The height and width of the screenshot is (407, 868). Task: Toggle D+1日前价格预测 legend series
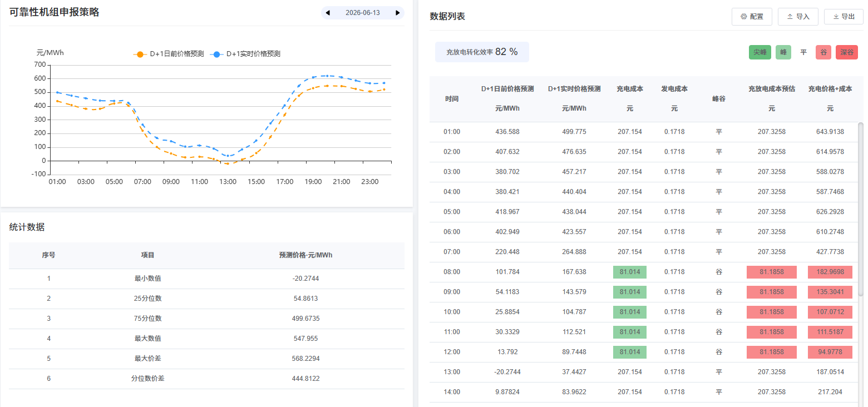tap(169, 54)
